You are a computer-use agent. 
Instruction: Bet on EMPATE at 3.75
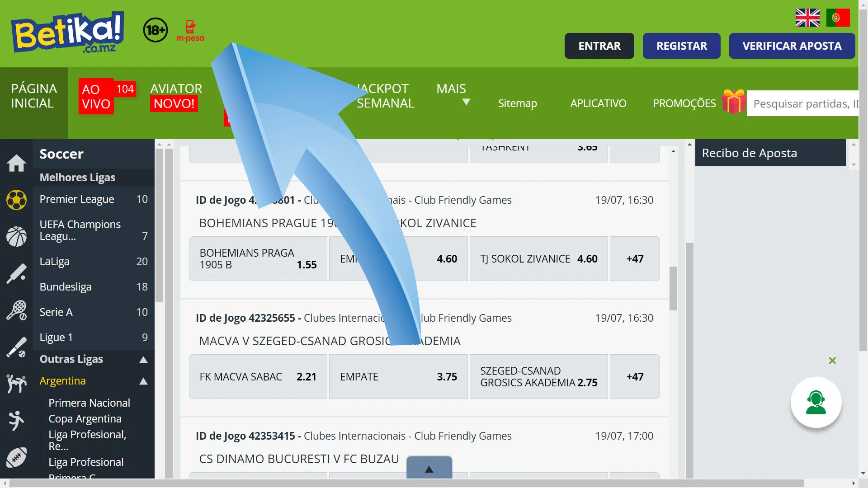[398, 377]
